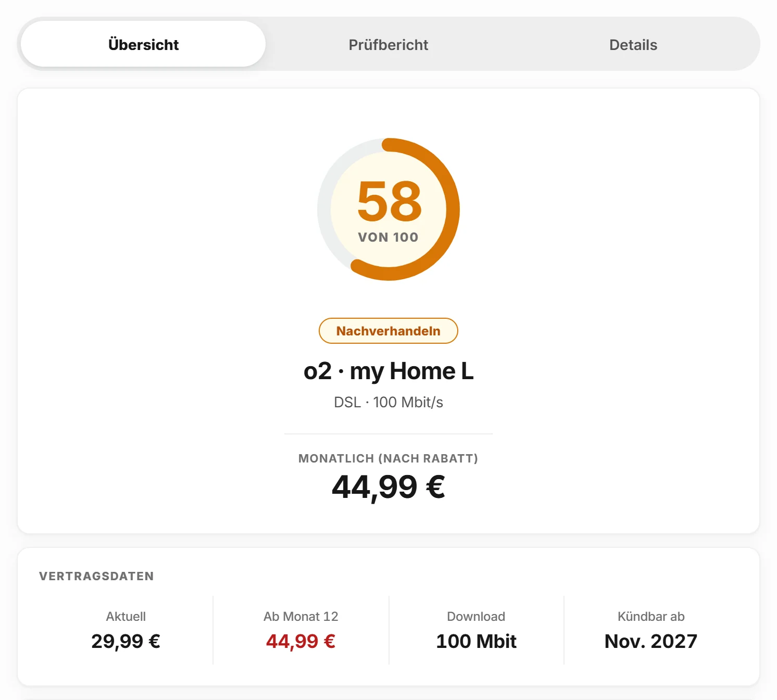
Task: Select the Details tab
Action: click(633, 44)
